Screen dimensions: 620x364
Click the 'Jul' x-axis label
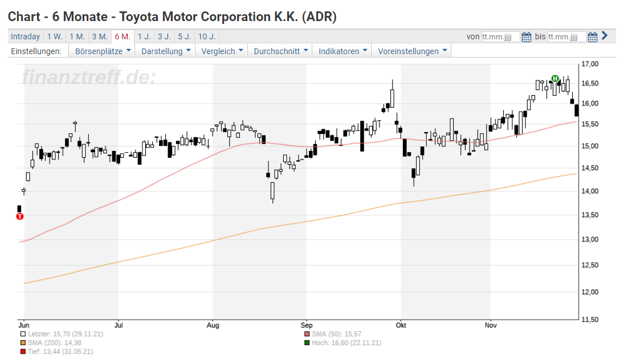[118, 325]
